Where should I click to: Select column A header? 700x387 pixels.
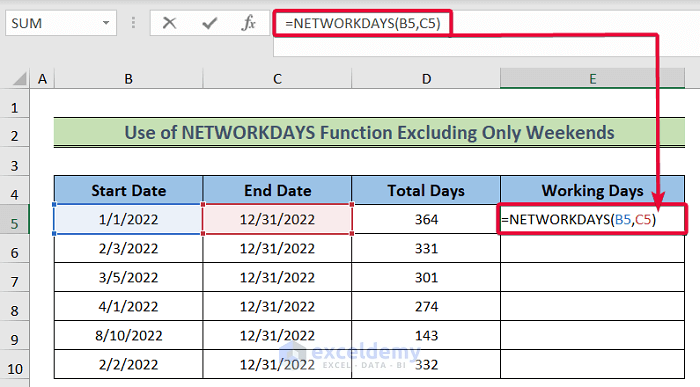pos(42,79)
